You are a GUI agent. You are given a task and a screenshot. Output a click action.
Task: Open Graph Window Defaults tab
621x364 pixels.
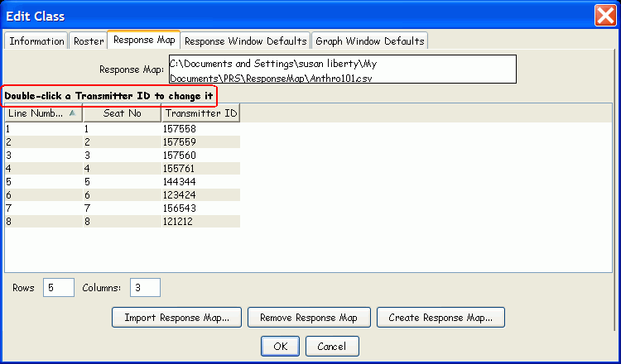(x=369, y=41)
